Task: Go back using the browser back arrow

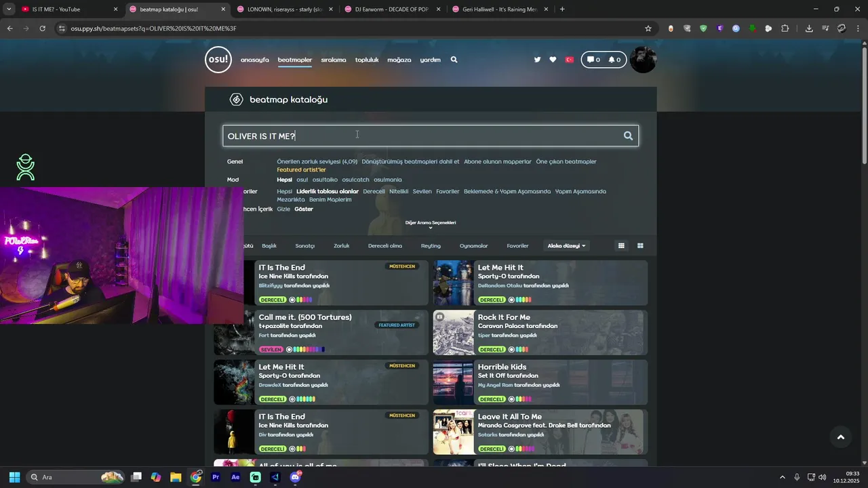Action: pos(9,28)
